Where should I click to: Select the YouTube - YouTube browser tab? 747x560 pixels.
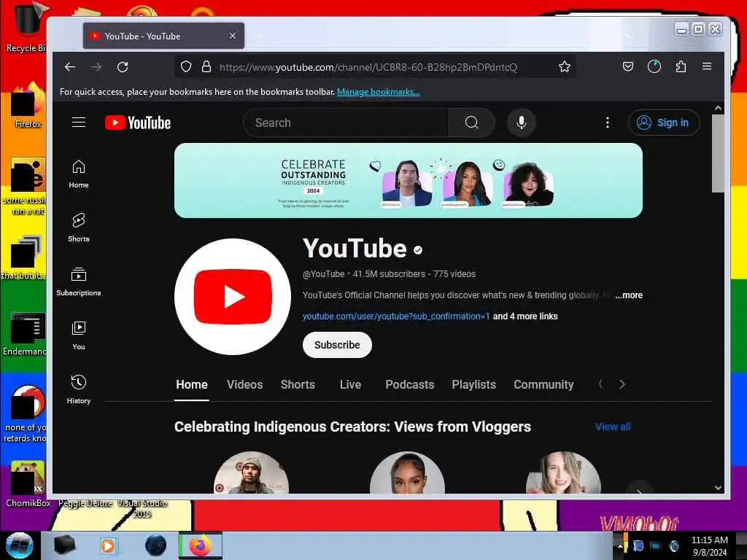click(x=163, y=36)
